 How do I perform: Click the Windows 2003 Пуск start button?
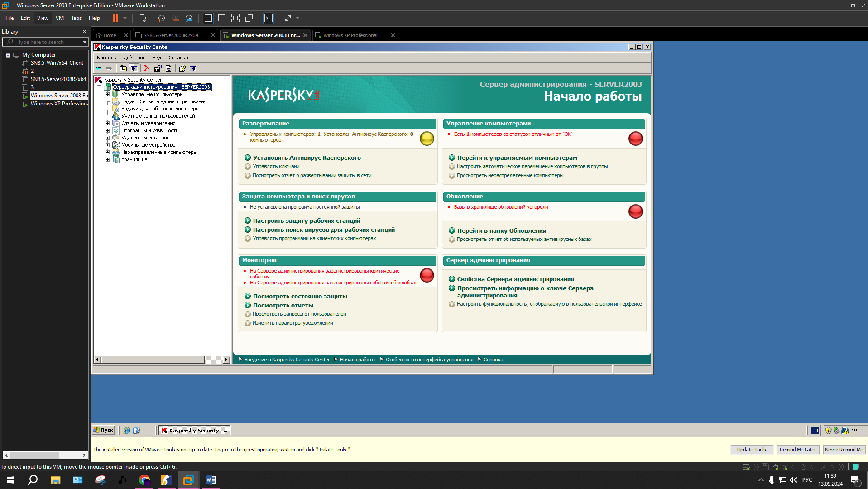[x=104, y=430]
